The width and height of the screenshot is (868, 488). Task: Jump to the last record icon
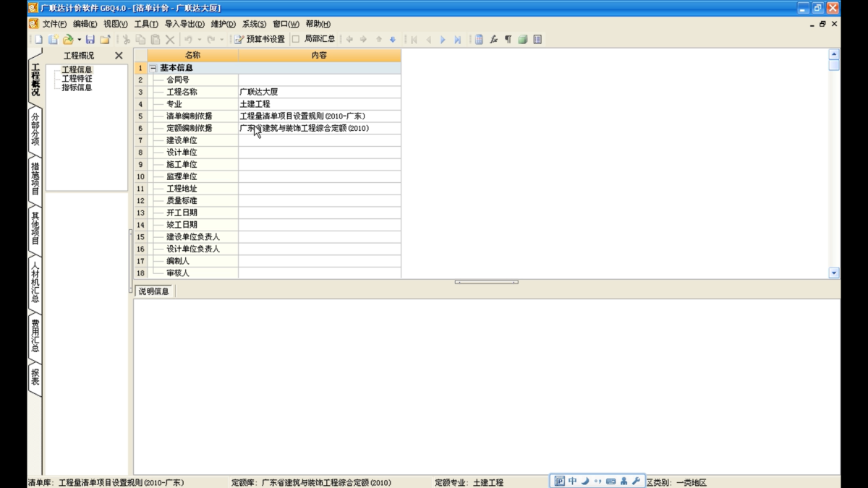(x=457, y=40)
